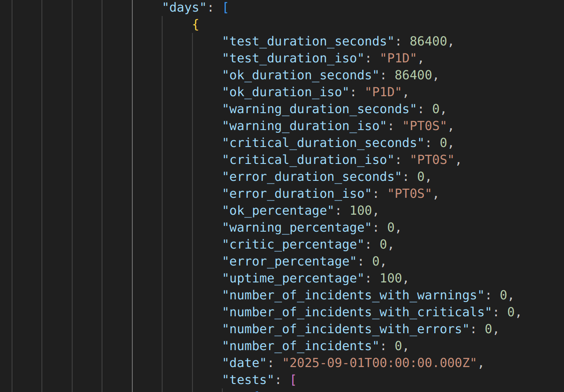This screenshot has height=392, width=564.
Task: Click the 100 value of ok_percentage
Action: [361, 211]
